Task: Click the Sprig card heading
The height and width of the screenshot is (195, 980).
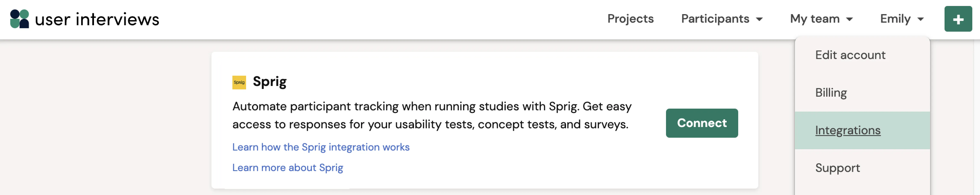Action: pos(270,81)
